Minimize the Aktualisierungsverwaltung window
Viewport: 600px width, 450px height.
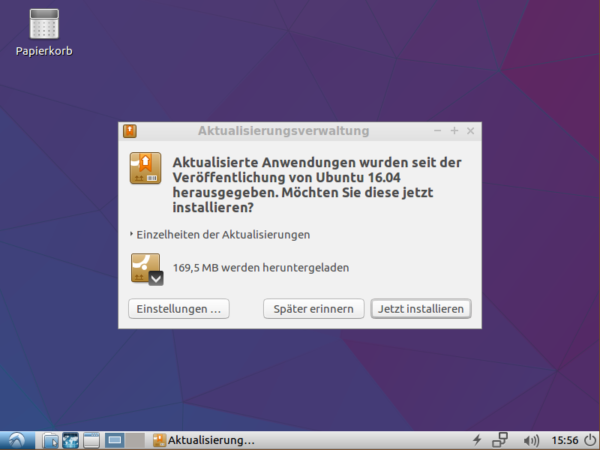[x=437, y=131]
